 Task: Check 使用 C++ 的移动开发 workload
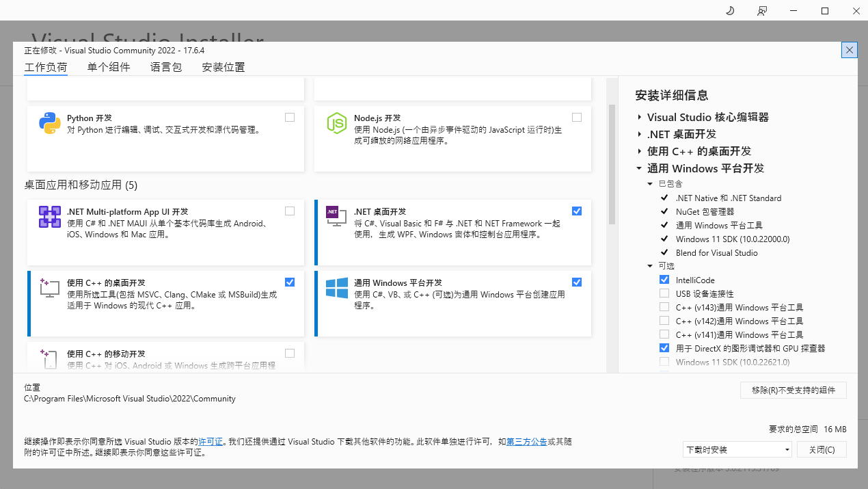pos(290,354)
